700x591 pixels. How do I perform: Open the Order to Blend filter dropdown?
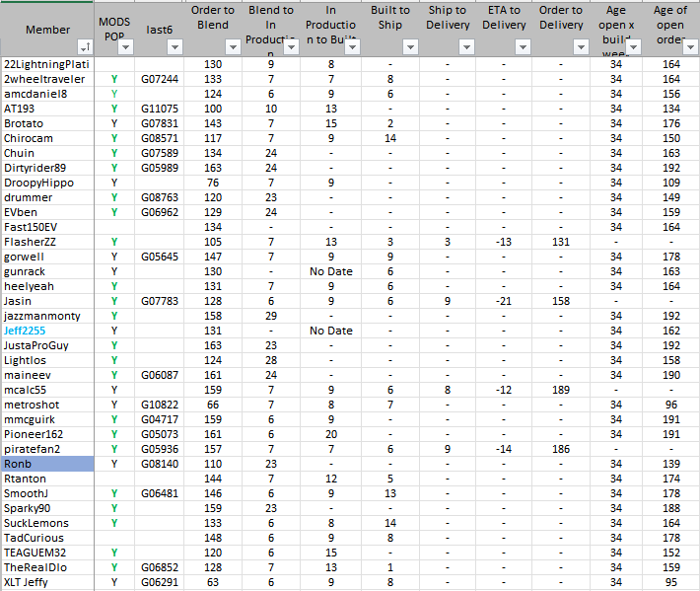click(233, 46)
